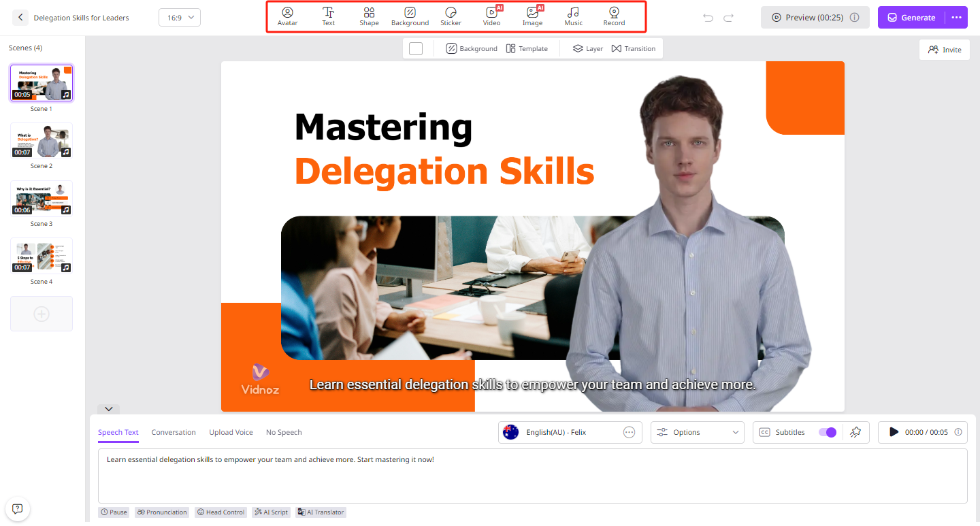Viewport: 980px width, 526px height.
Task: Open the AI Video tool
Action: click(x=491, y=16)
